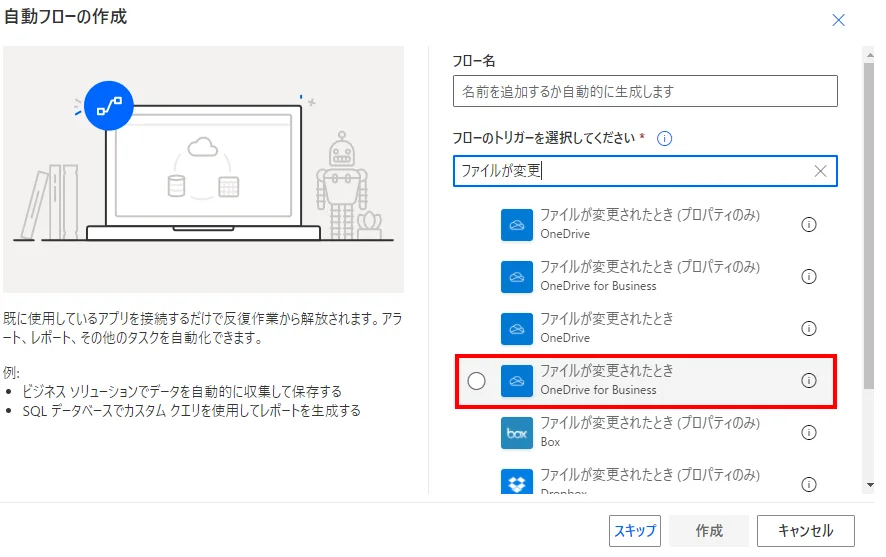Click the laptop illustration image
886x557 pixels.
point(203,169)
